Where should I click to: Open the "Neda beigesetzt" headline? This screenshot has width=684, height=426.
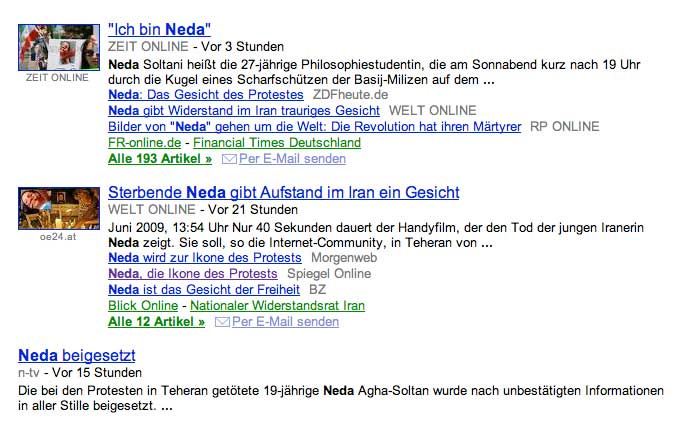pos(77,355)
